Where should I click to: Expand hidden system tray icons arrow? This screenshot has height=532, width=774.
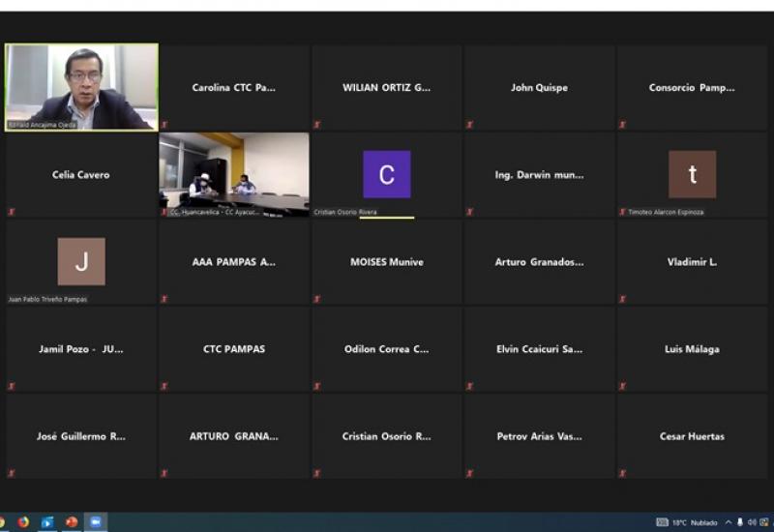[728, 522]
